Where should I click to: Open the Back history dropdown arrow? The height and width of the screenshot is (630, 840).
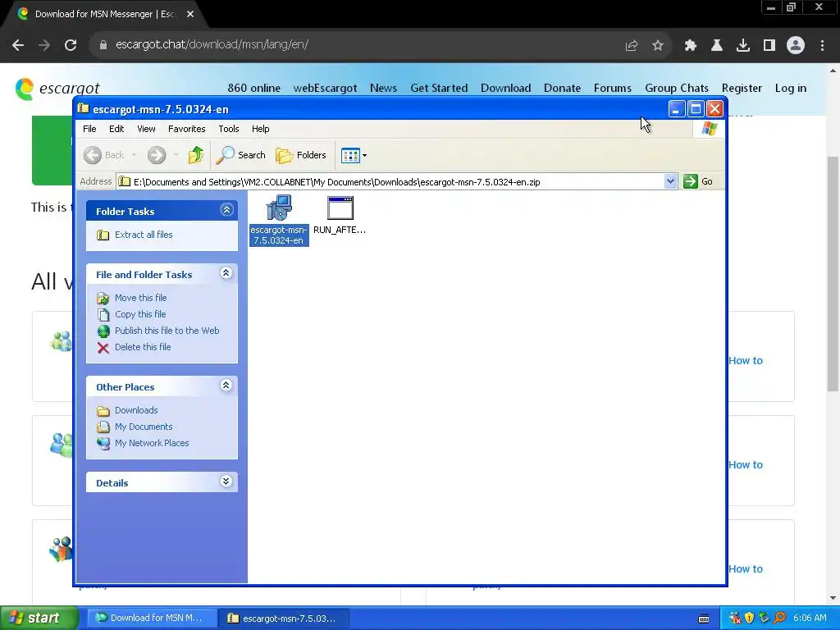(134, 155)
